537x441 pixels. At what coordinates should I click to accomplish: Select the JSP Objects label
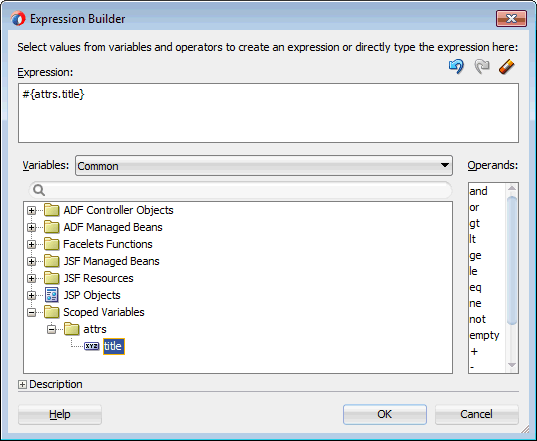pyautogui.click(x=92, y=295)
